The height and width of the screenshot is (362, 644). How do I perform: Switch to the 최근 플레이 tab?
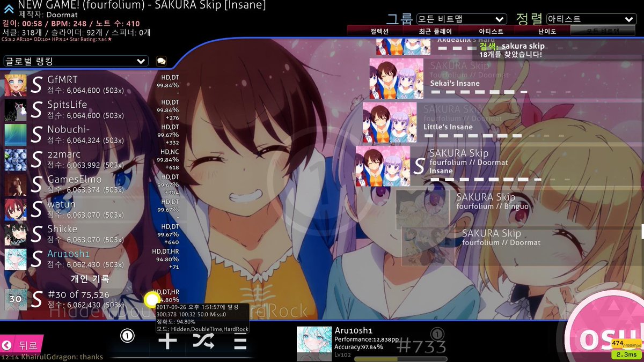436,32
